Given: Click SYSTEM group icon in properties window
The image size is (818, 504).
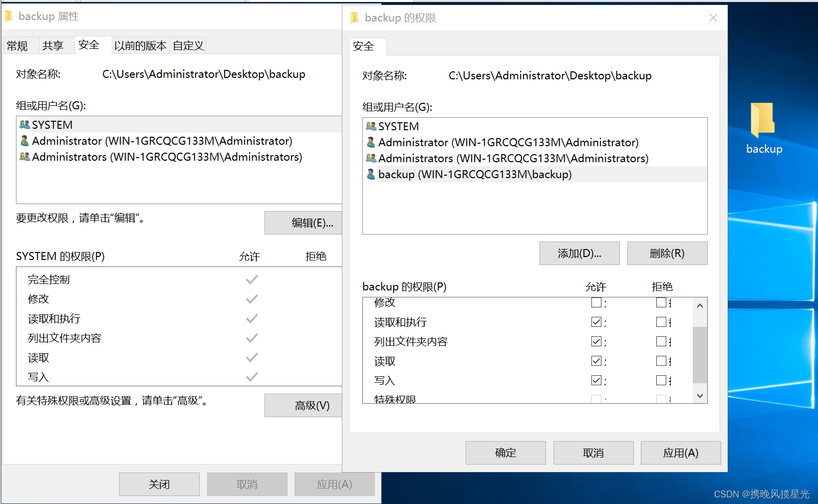Looking at the screenshot, I should tap(24, 125).
